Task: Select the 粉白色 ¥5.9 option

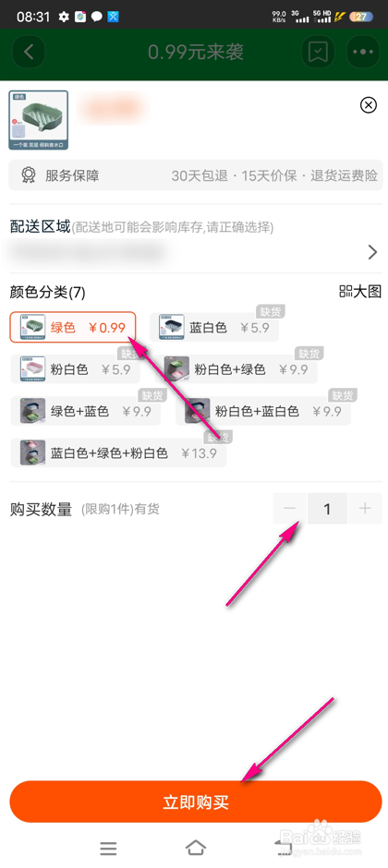Action: pyautogui.click(x=75, y=369)
